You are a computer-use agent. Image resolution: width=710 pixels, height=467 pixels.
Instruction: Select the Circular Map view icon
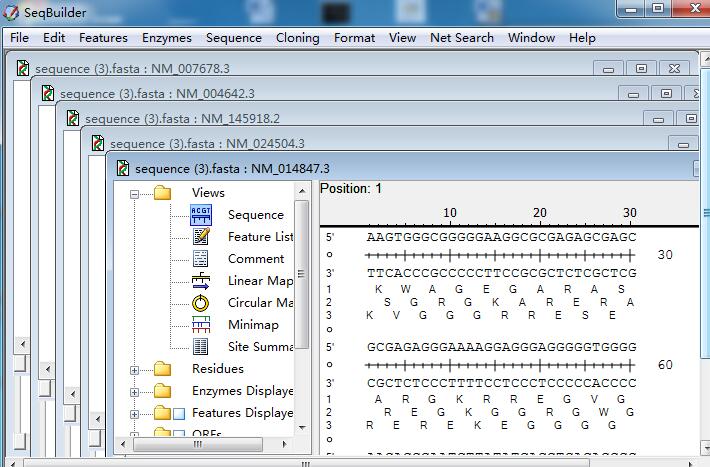[201, 303]
